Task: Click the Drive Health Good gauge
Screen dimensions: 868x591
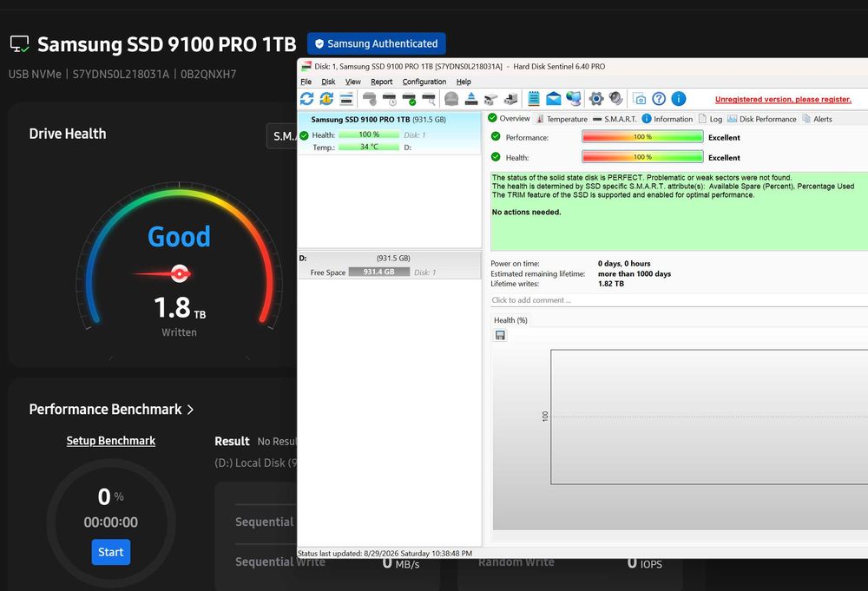Action: 180,256
